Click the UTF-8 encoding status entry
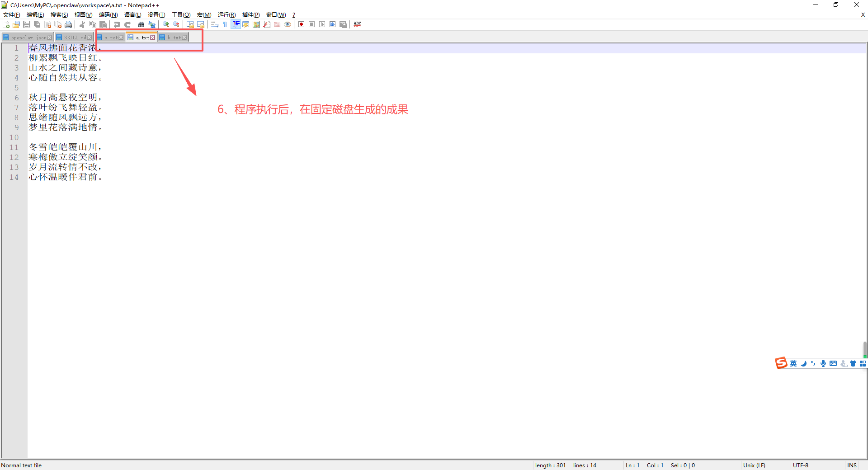Viewport: 868px width, 470px height. coord(801,465)
